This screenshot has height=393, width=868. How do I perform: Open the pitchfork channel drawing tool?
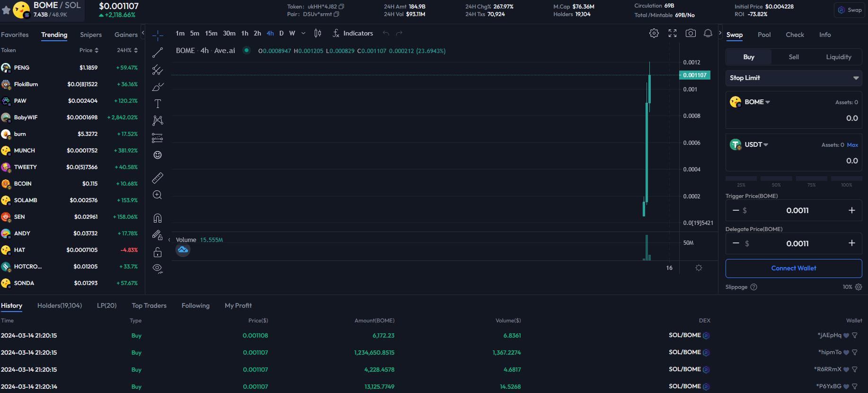pyautogui.click(x=158, y=70)
